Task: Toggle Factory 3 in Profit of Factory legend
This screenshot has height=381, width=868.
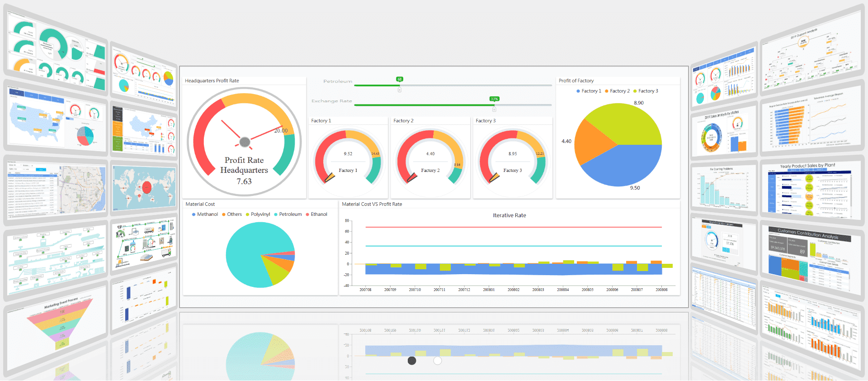Action: pos(646,91)
